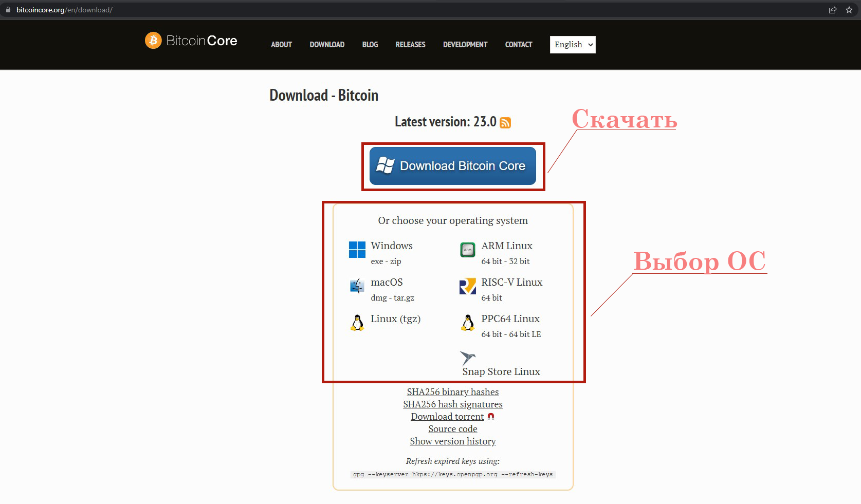861x504 pixels.
Task: Click the Download Bitcoin Core button
Action: click(x=453, y=166)
